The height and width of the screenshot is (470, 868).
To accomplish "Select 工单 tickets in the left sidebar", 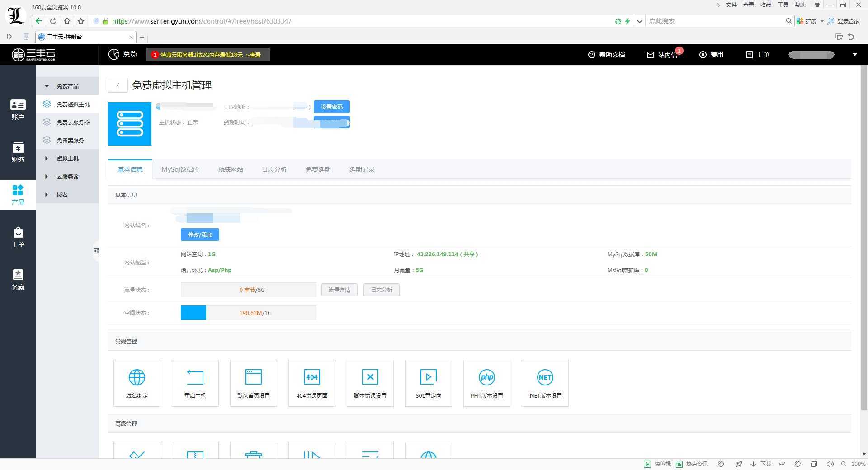I will [18, 237].
